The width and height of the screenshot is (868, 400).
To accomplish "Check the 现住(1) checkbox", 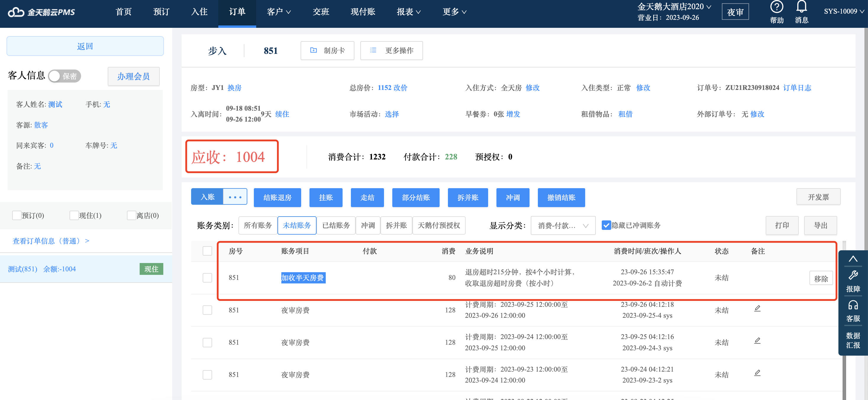I will point(74,215).
